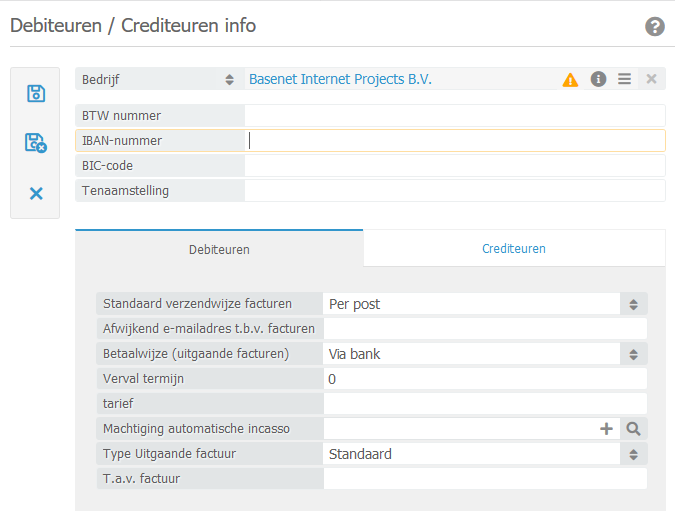Search for Machtiging automatische incasso
This screenshot has height=518, width=675.
tap(634, 429)
